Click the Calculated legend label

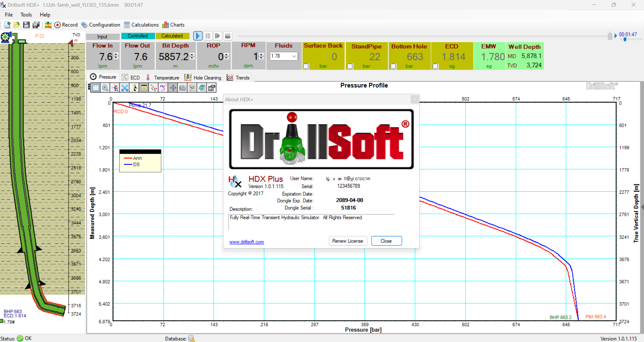coord(172,36)
